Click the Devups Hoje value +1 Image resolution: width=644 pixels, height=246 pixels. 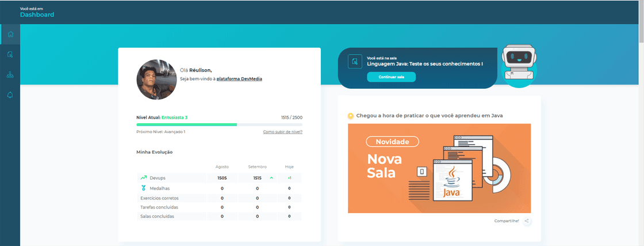(289, 177)
